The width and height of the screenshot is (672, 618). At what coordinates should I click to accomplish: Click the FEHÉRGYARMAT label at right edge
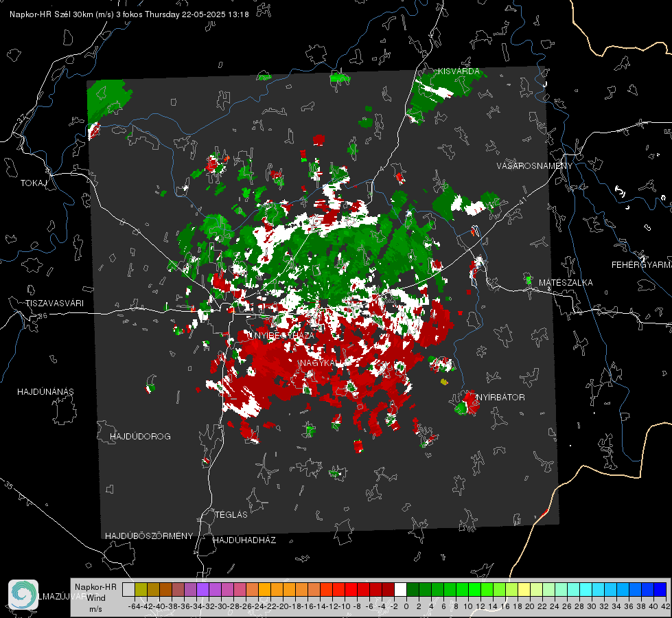[642, 264]
